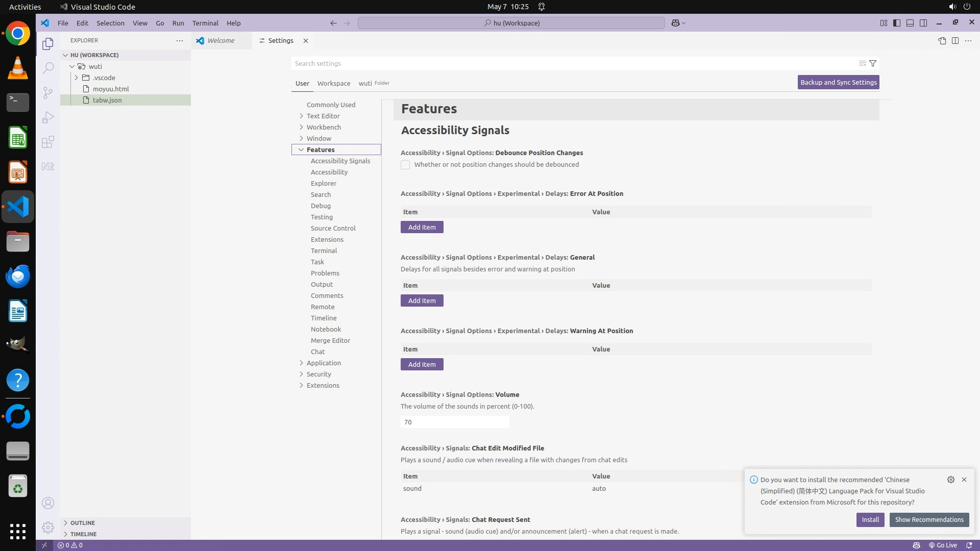Toggle the primary side bar layout icon

897,23
